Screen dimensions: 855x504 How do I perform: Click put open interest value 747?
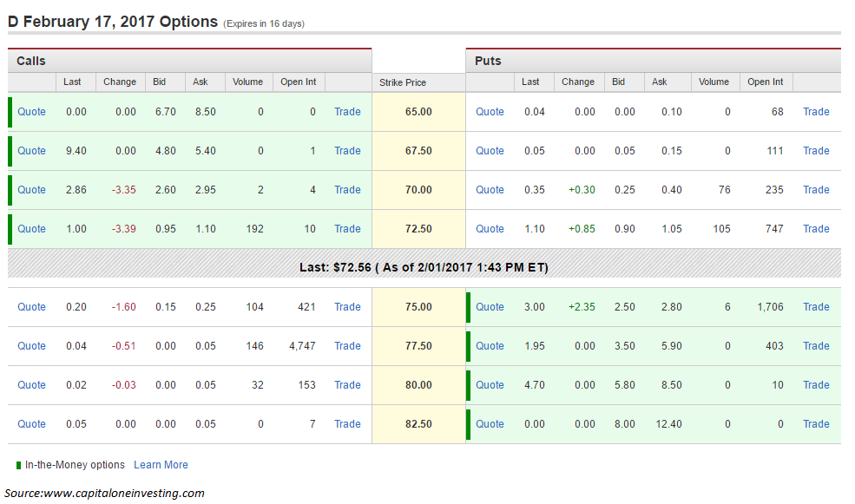coord(774,229)
